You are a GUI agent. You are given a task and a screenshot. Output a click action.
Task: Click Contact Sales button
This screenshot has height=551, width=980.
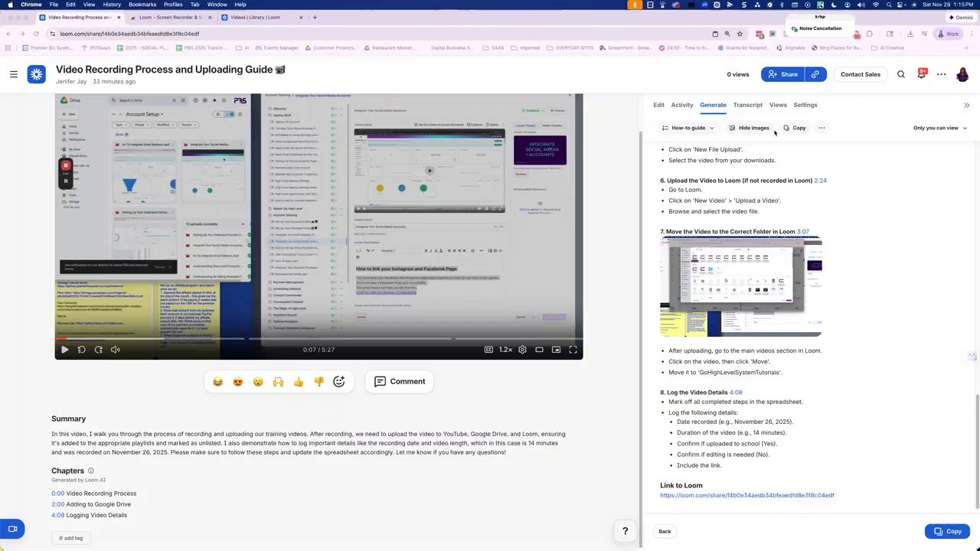860,74
